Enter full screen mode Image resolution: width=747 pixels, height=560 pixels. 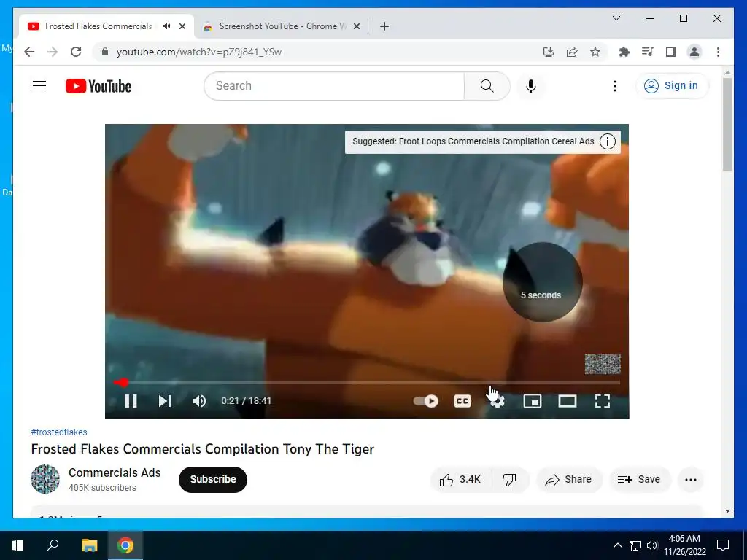pos(603,401)
